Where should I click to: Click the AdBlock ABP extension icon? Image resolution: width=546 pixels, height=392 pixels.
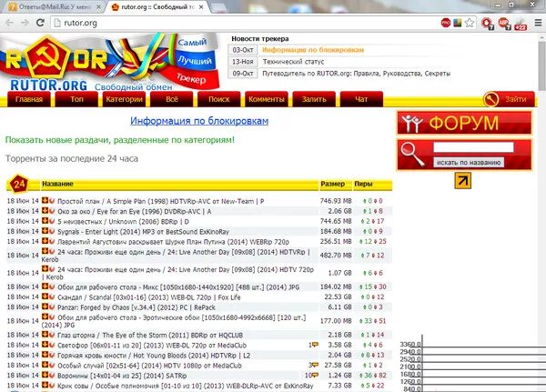click(503, 24)
